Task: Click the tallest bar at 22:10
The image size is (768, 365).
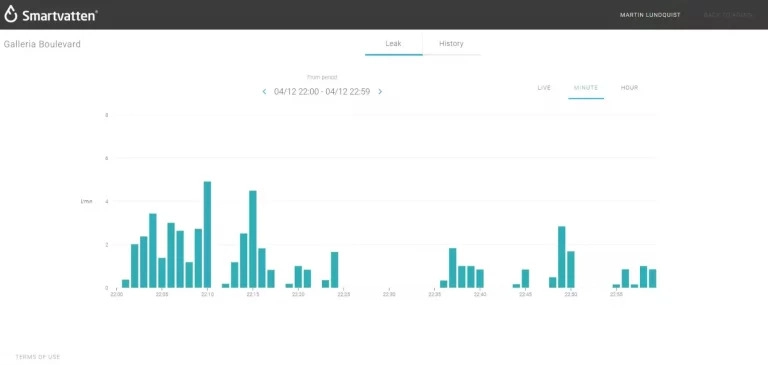Action: click(207, 235)
